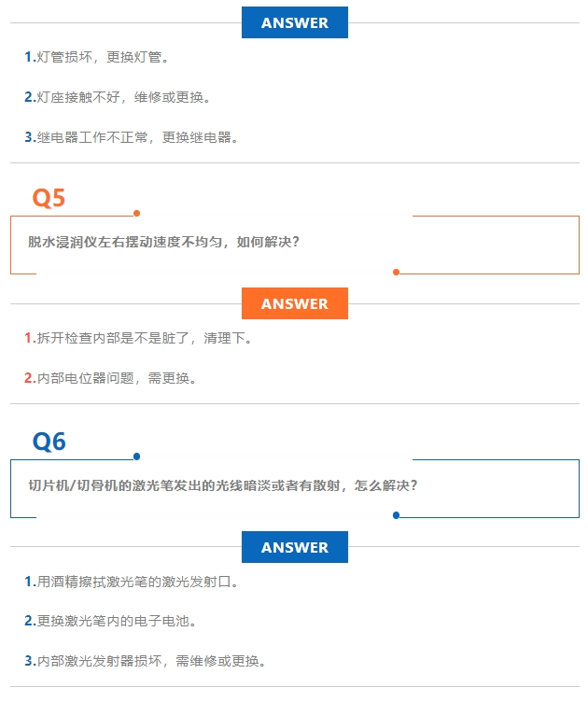Click the orange ANSWER banner under Q5
The height and width of the screenshot is (702, 588).
tap(294, 303)
